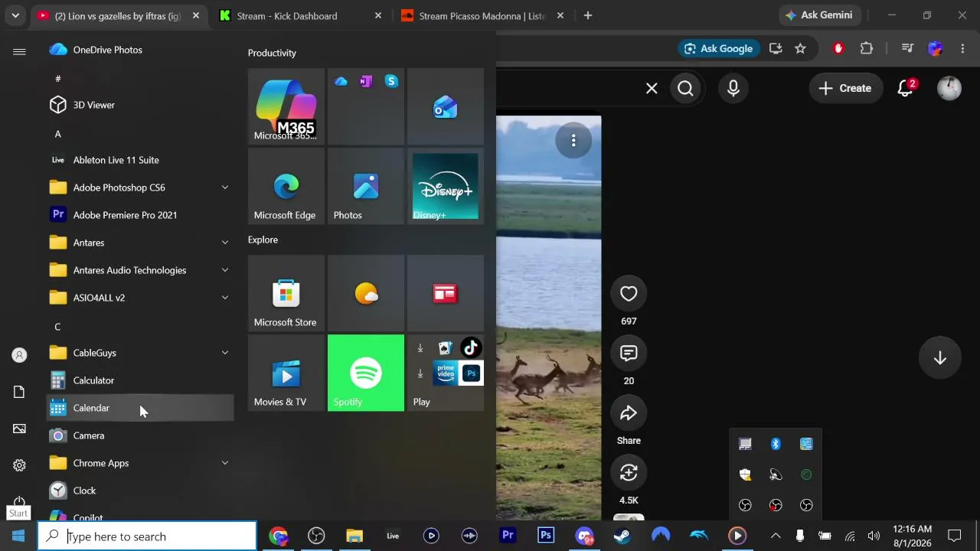Expand the ASIO4ALL v2 folder chevron
This screenshot has width=980, height=551.
(225, 298)
